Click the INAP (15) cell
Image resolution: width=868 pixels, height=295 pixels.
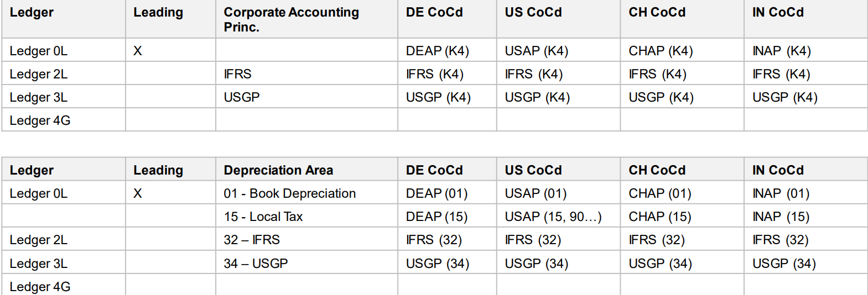click(781, 217)
